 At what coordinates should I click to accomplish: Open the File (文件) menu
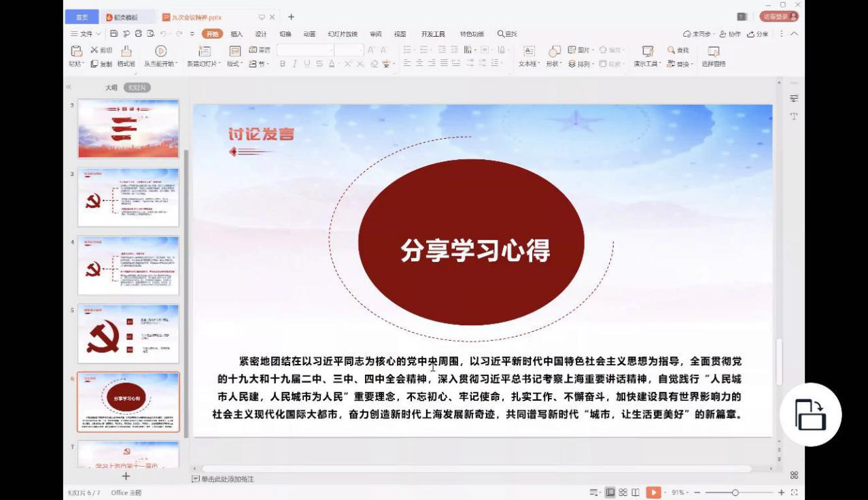click(x=86, y=34)
